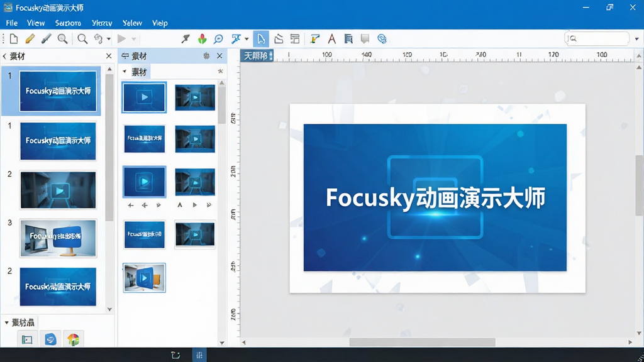Viewport: 644px width, 362px height.
Task: Toggle the pin star icon in the 素材 section row
Action: click(220, 72)
